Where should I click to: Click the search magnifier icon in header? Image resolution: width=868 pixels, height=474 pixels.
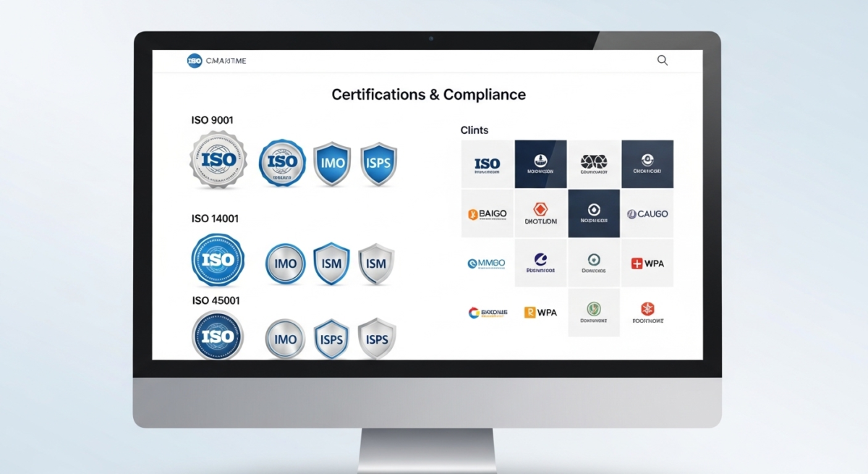click(x=662, y=61)
